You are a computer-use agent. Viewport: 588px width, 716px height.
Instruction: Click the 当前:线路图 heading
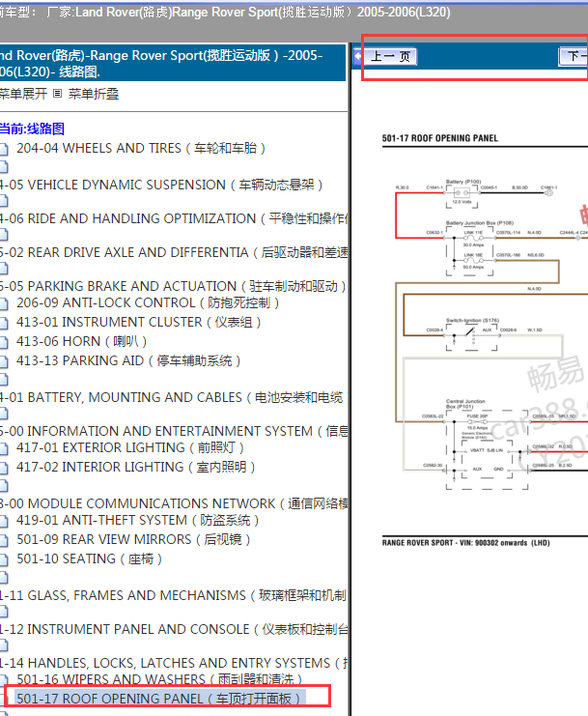(32, 129)
